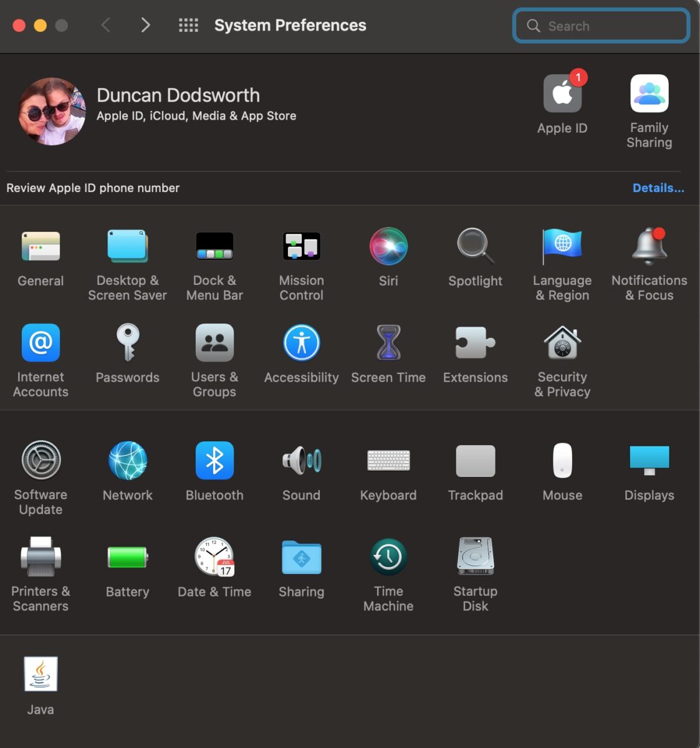Screen dimensions: 700x748
Task: Click the Details... link
Action: pos(658,188)
